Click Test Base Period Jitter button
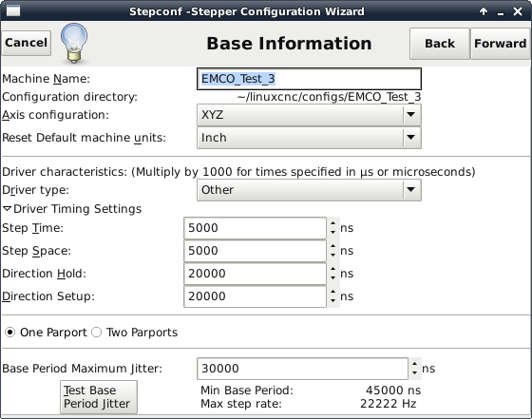The height and width of the screenshot is (419, 532). coord(99,397)
